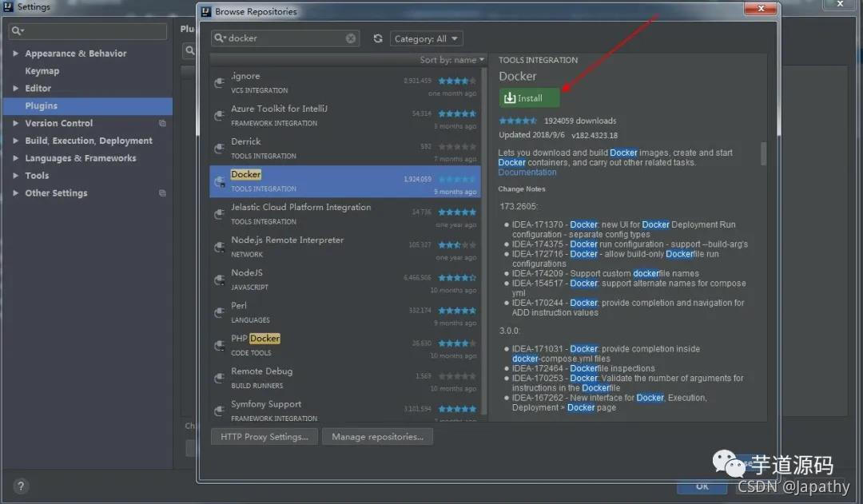The height and width of the screenshot is (504, 863).
Task: Click the star rating of Perl row
Action: 457,311
